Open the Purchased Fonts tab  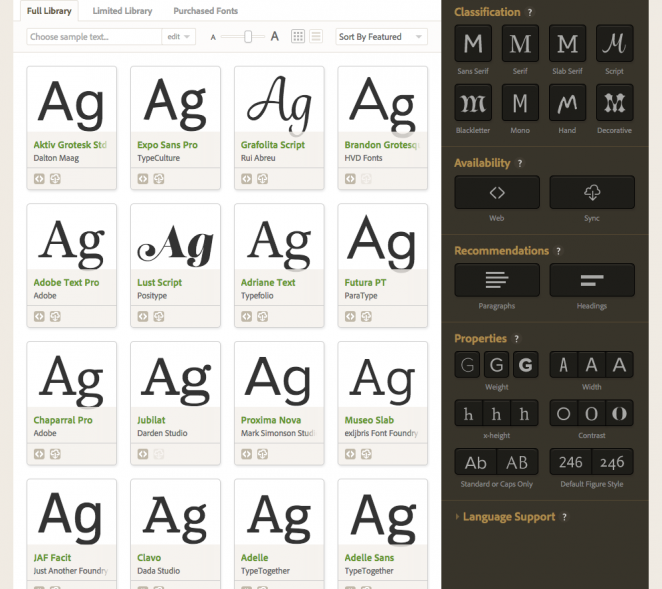tap(205, 11)
